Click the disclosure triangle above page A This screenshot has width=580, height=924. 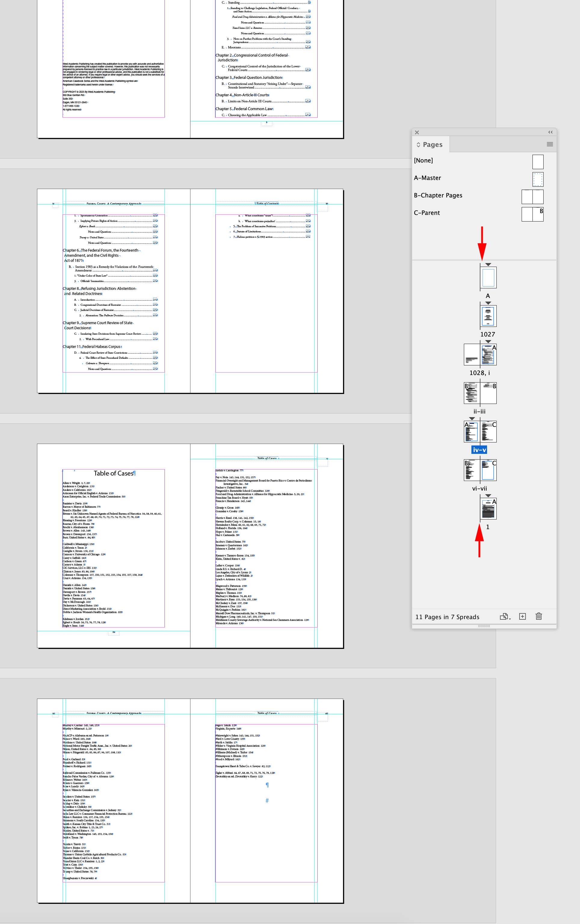488,264
